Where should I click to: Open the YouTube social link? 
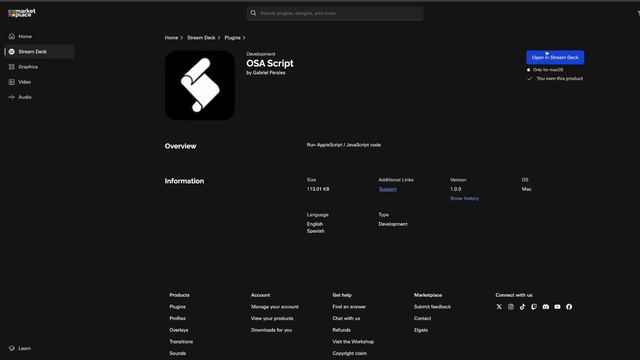click(x=557, y=307)
